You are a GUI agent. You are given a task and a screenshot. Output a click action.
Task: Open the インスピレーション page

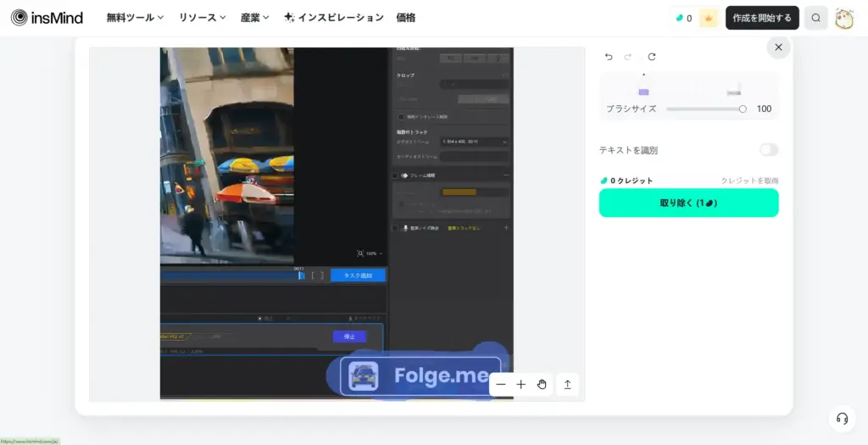pos(334,18)
